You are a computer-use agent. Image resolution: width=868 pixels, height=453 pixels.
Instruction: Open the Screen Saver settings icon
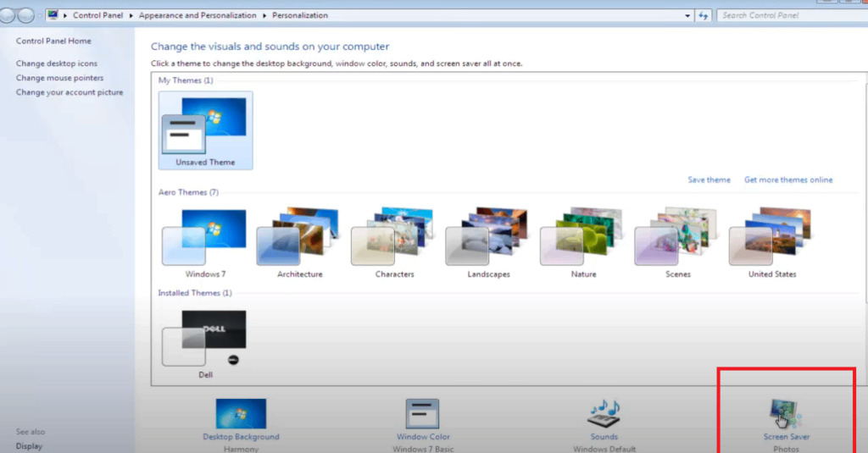pyautogui.click(x=786, y=415)
